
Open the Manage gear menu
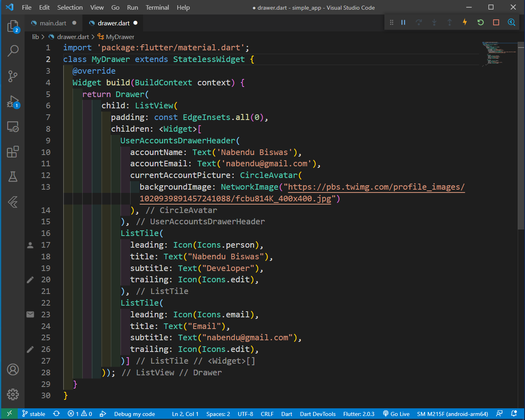pos(13,394)
